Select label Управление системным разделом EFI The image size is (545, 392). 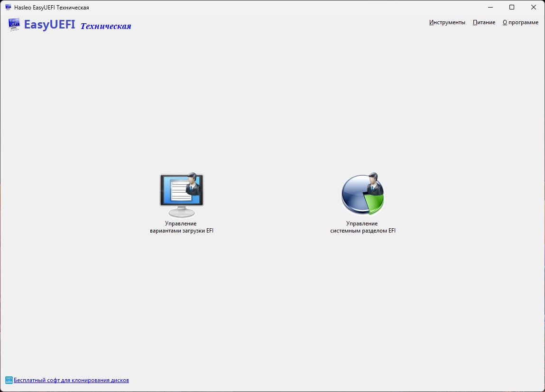(x=362, y=227)
